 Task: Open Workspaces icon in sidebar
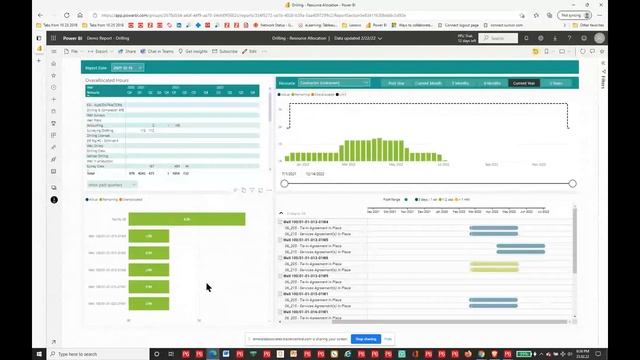pyautogui.click(x=53, y=188)
